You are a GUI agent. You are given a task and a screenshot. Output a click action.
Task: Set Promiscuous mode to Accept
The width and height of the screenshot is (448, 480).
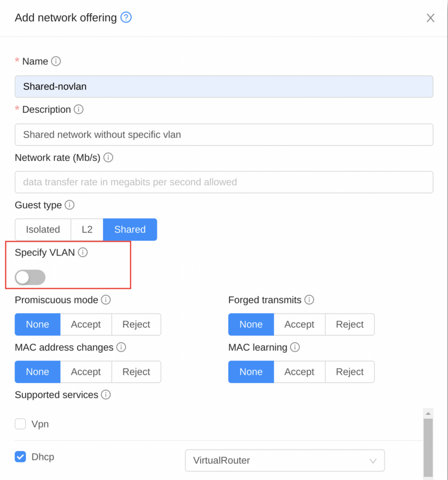(86, 324)
